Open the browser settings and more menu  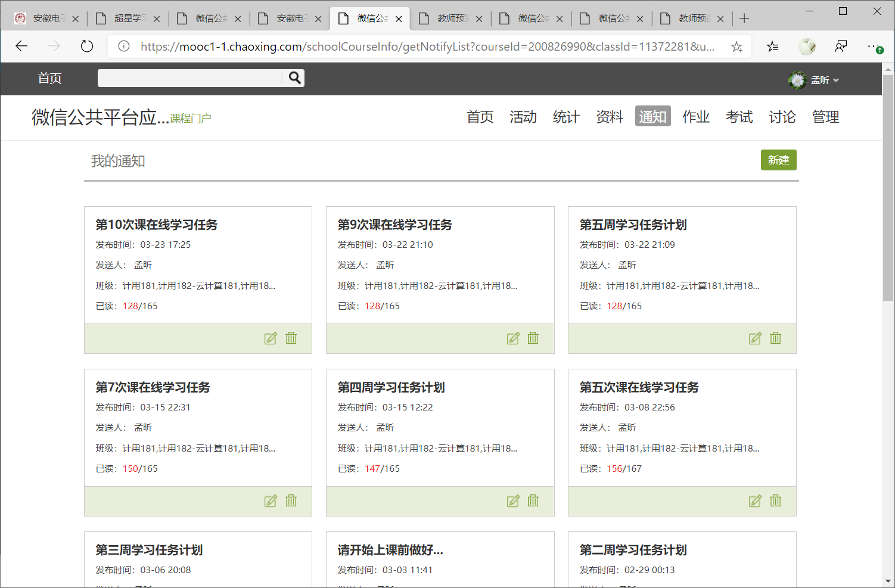pyautogui.click(x=874, y=46)
